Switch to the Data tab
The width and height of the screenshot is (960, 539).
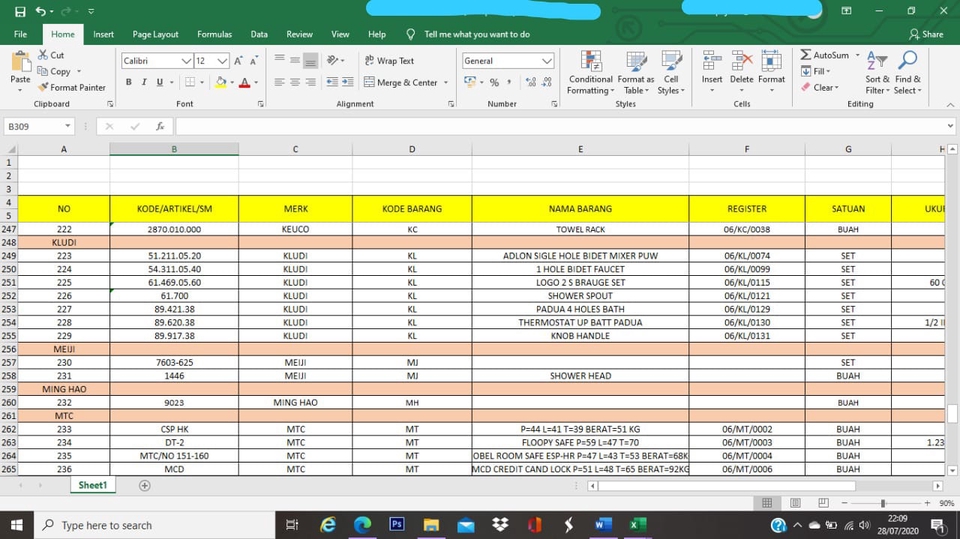259,34
